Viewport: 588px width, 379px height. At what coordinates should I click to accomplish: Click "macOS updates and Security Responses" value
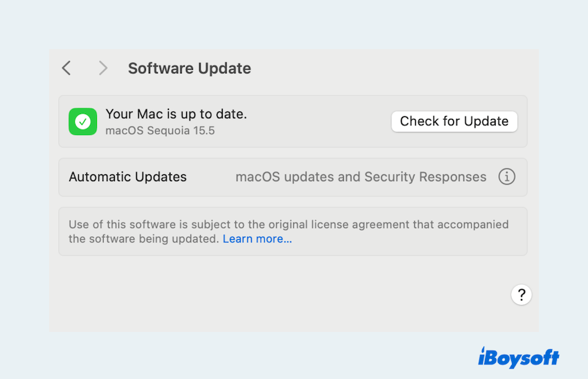[x=360, y=177]
